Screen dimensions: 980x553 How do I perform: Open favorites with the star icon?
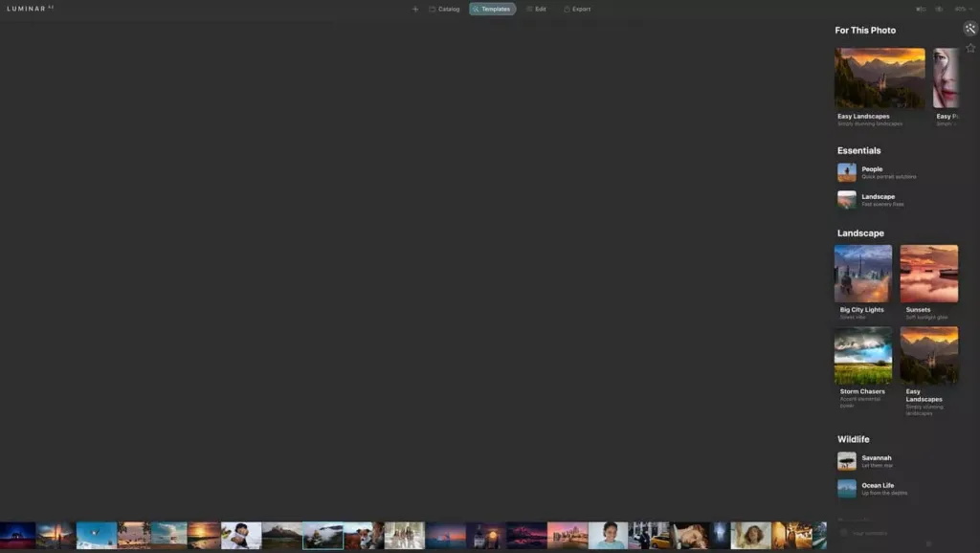[x=970, y=48]
